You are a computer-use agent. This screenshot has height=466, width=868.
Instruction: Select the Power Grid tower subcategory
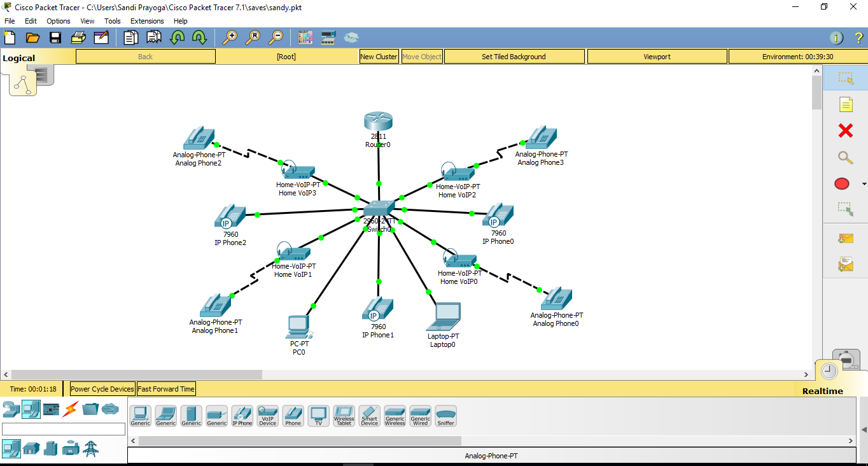coord(91,448)
